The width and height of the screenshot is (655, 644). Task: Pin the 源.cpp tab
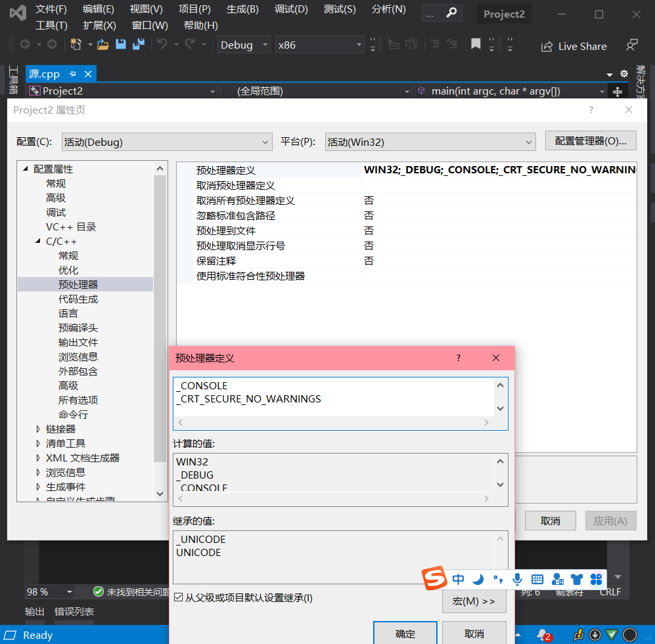click(x=73, y=74)
